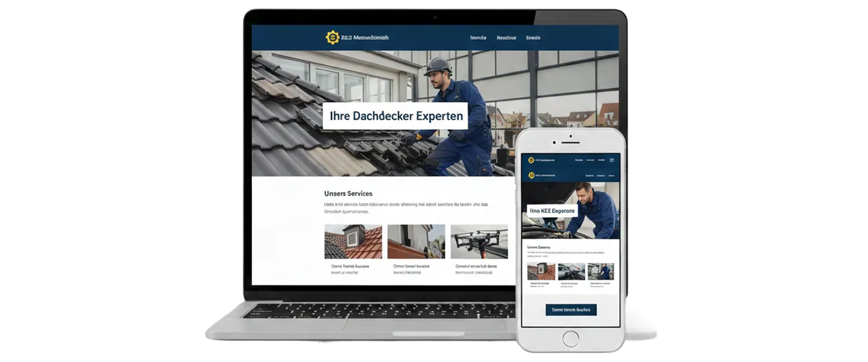Click the caption under the drone thumbnail
Viewport: 868px width, 362px height.
[476, 266]
